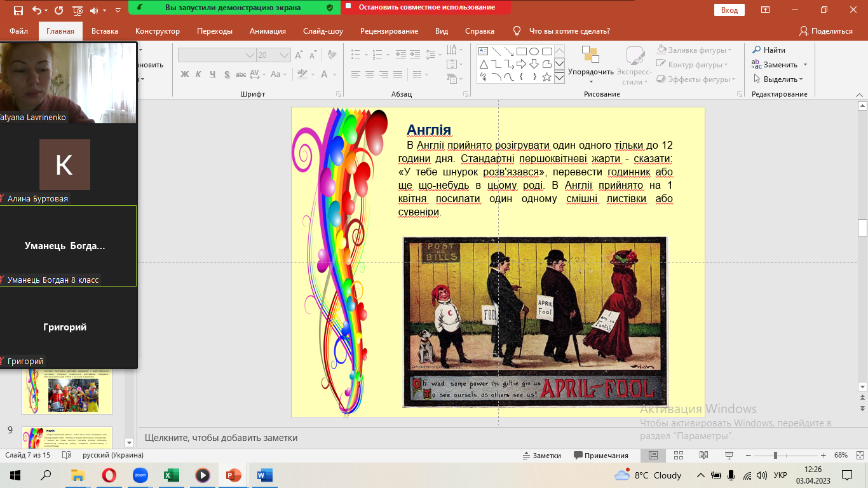
Task: Toggle italic К formatting
Action: [198, 74]
